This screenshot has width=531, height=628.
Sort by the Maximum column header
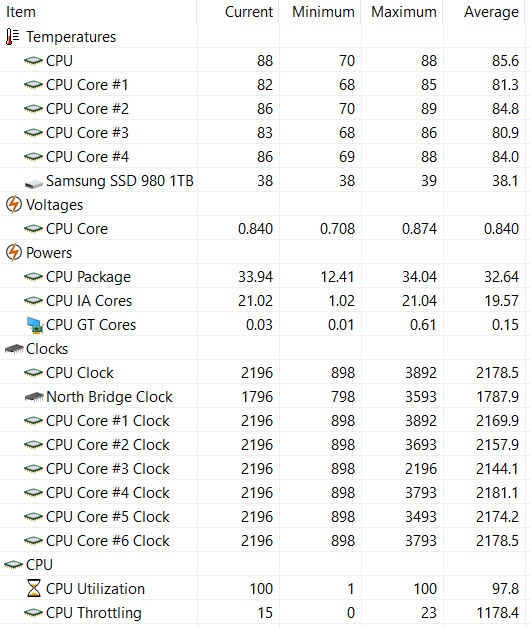click(402, 12)
